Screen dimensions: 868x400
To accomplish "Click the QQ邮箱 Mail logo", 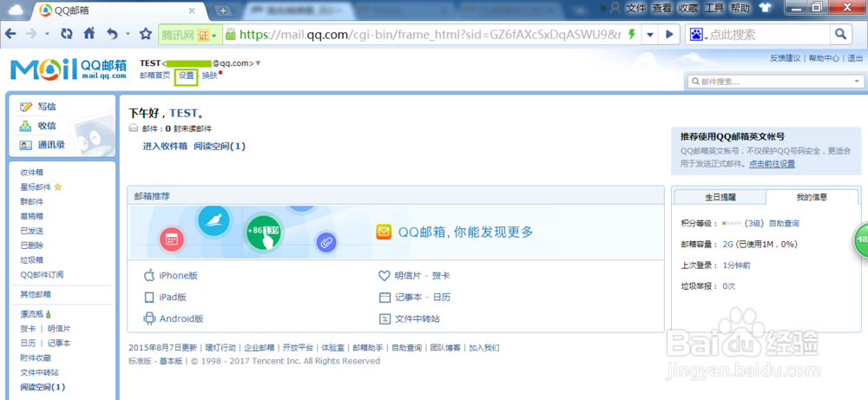I will tap(68, 69).
